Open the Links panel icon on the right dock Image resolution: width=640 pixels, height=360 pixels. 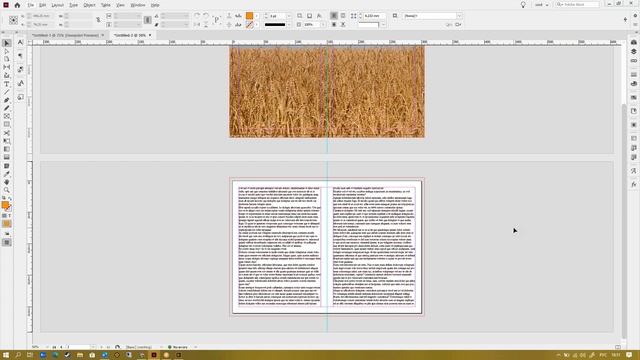(633, 61)
